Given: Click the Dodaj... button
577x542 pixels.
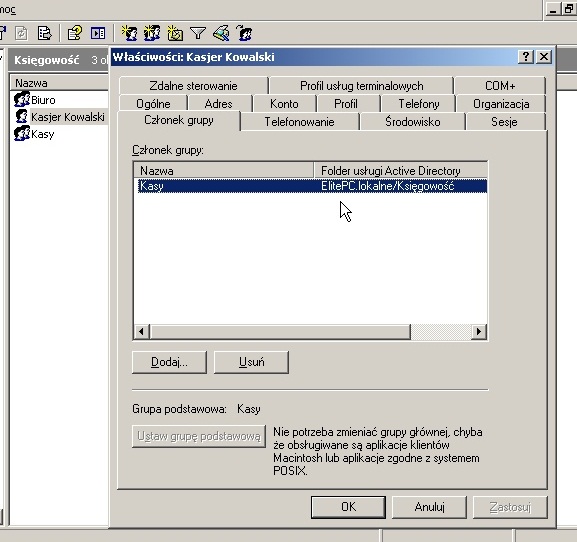Looking at the screenshot, I should [x=169, y=362].
